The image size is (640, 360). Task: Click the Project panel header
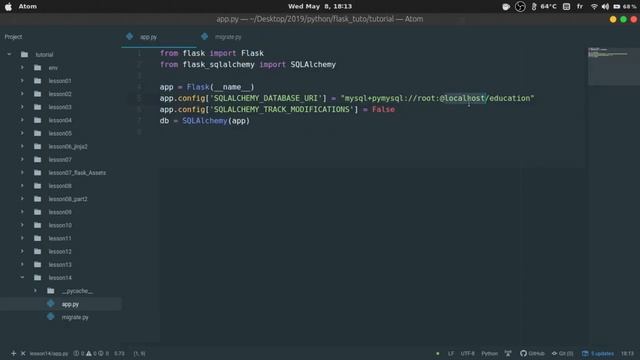pos(13,37)
